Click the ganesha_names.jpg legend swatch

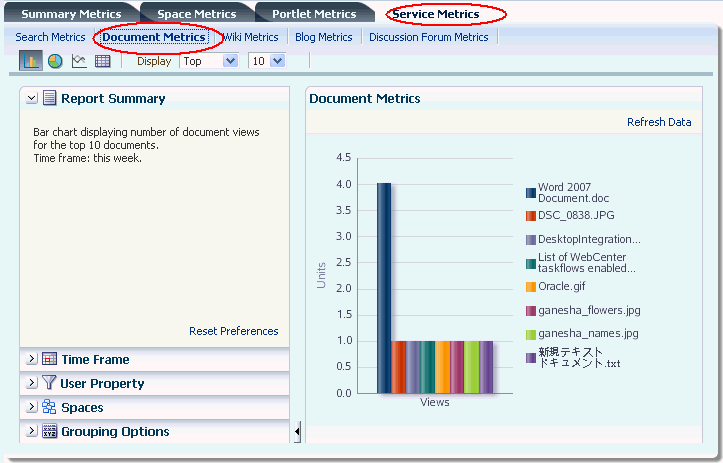pos(531,334)
